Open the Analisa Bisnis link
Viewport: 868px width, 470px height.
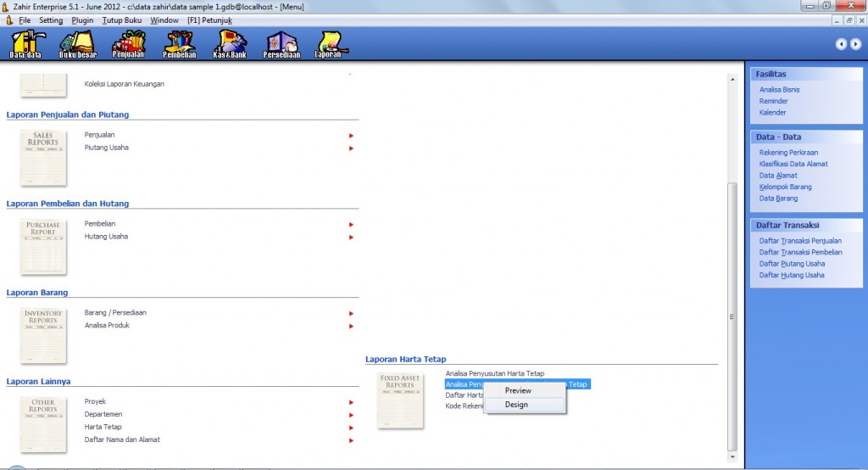pyautogui.click(x=779, y=89)
